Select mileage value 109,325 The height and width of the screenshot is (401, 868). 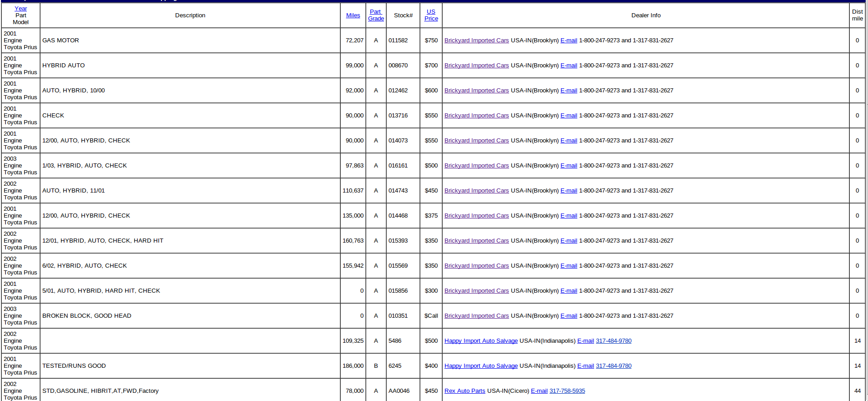tap(353, 341)
